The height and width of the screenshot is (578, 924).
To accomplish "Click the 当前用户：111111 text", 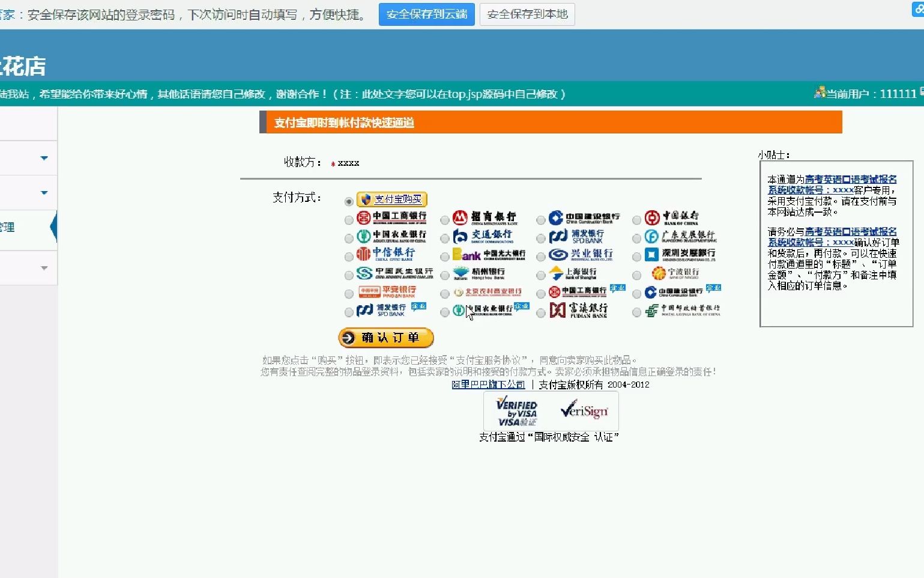I will [x=871, y=94].
